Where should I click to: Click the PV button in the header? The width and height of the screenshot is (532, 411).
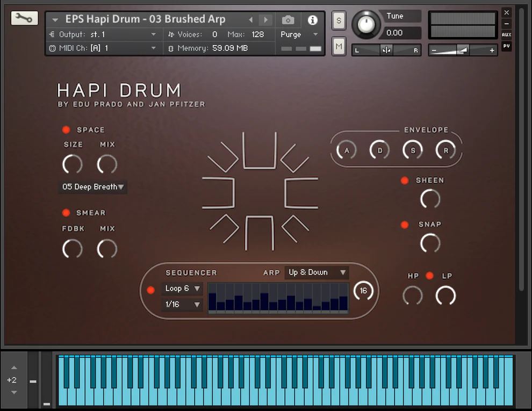506,46
